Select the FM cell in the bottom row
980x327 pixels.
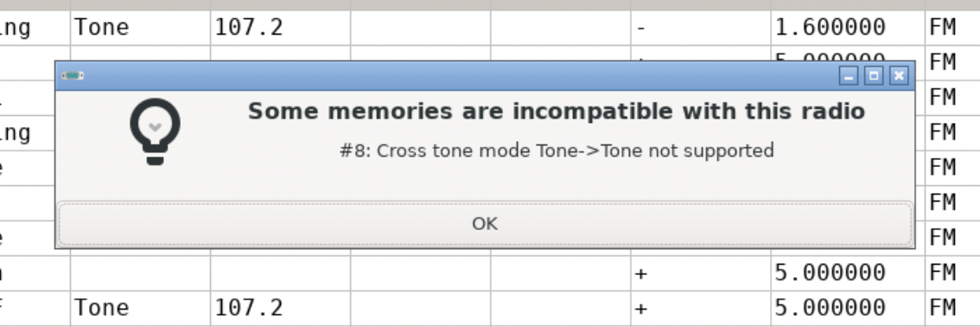pos(952,308)
